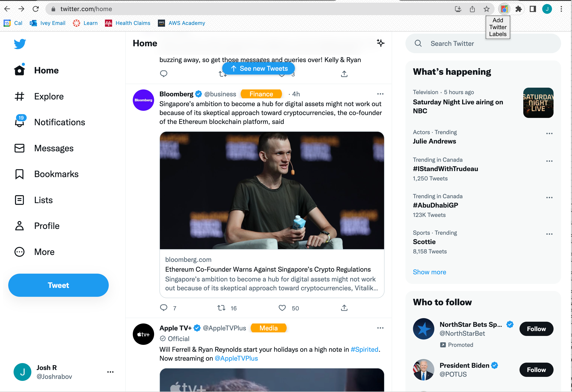Expand Josh R account menu
The width and height of the screenshot is (572, 392).
click(x=110, y=372)
